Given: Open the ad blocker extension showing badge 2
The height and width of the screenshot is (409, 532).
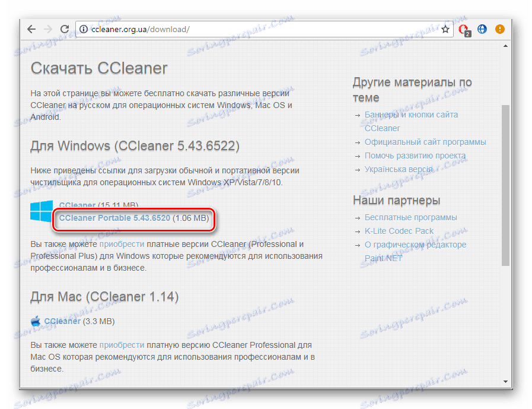Looking at the screenshot, I should click(x=463, y=28).
